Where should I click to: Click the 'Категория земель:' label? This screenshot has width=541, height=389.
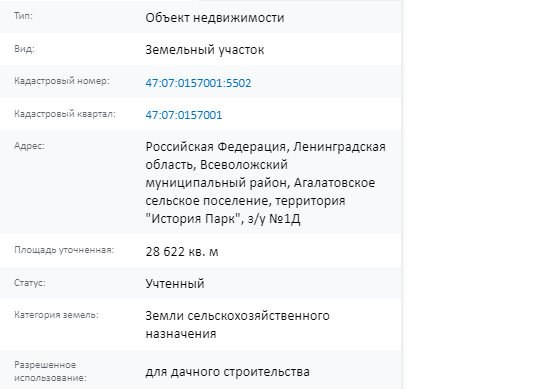pyautogui.click(x=56, y=315)
